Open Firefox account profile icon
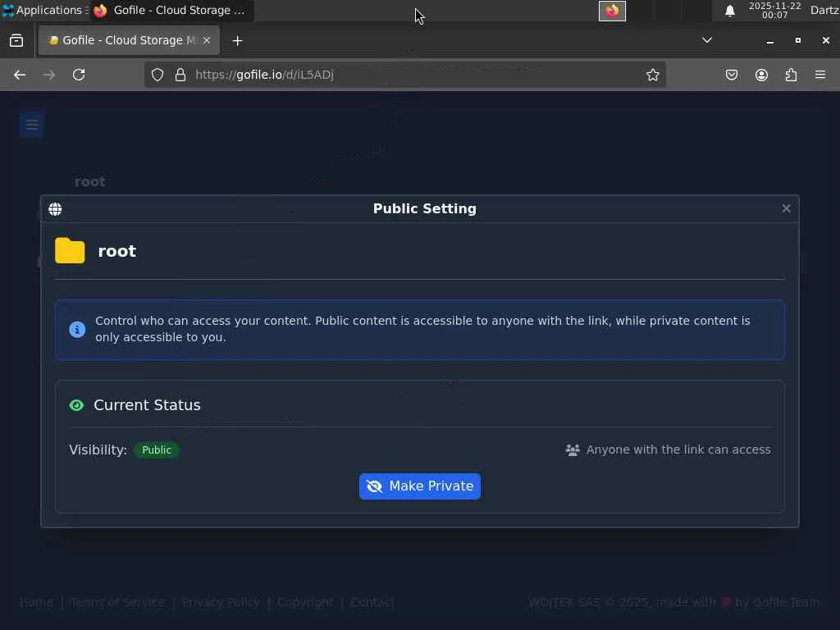The height and width of the screenshot is (630, 840). coord(761,75)
